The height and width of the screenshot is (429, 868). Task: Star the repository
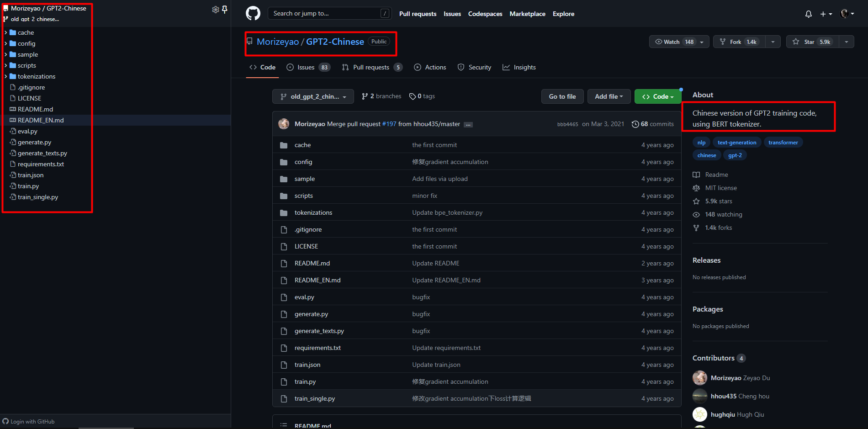[813, 42]
